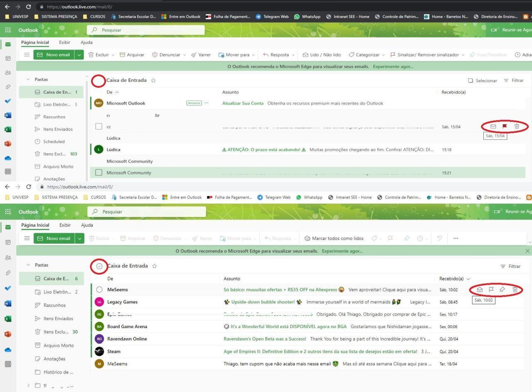Open the Ajuda tab in upper window

click(86, 42)
